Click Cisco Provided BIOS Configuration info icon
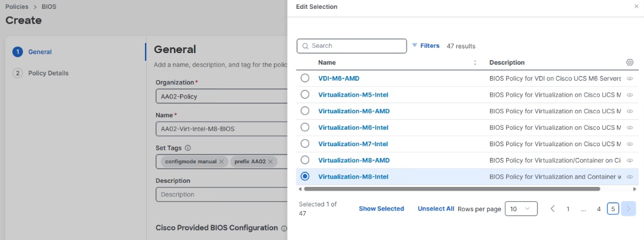644x240 pixels. tap(284, 228)
